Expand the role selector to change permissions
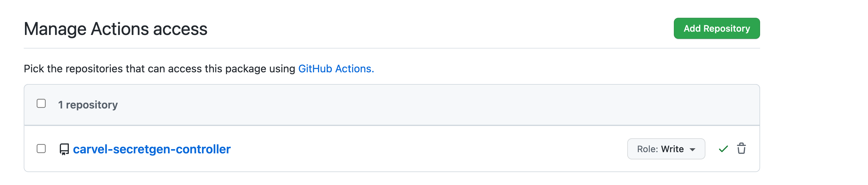 tap(666, 149)
